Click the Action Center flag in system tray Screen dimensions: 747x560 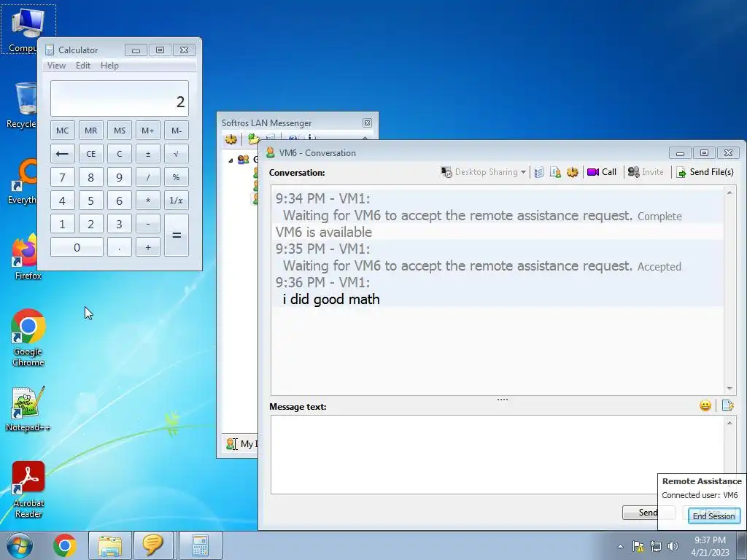(x=638, y=546)
